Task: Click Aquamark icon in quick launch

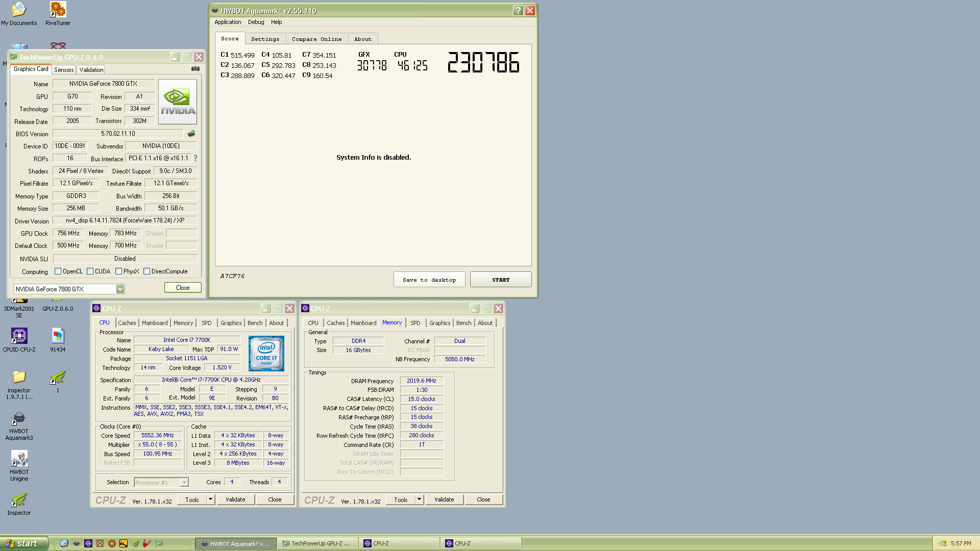Action: click(x=77, y=543)
